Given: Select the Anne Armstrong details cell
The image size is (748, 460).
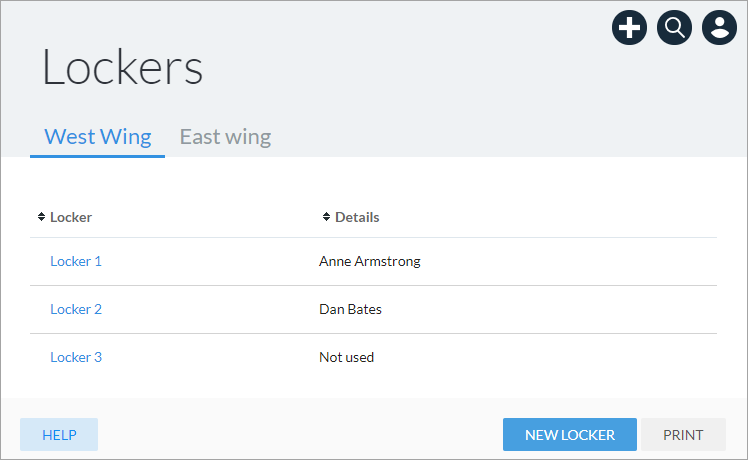Looking at the screenshot, I should [x=370, y=261].
